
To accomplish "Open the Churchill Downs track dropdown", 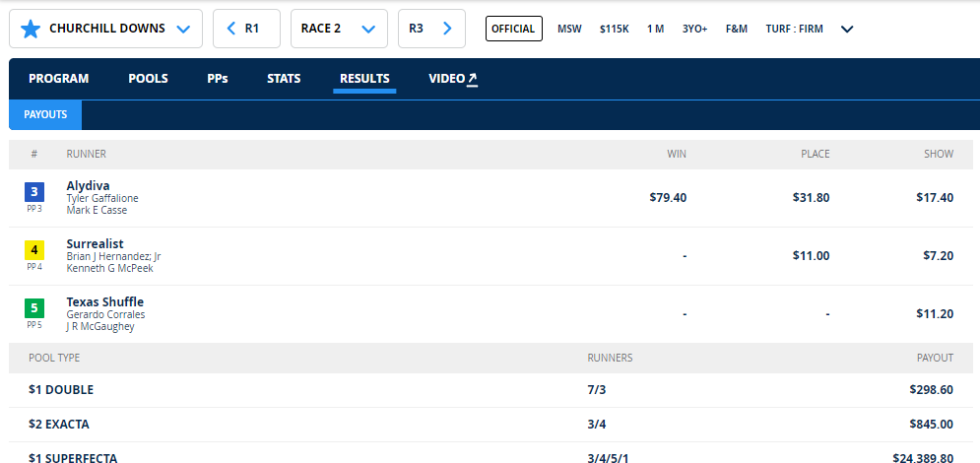I will 105,29.
